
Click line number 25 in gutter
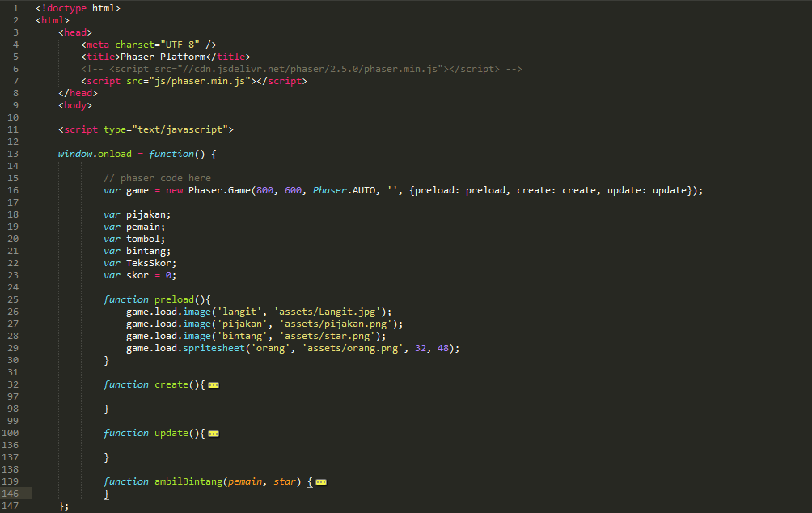click(x=13, y=299)
